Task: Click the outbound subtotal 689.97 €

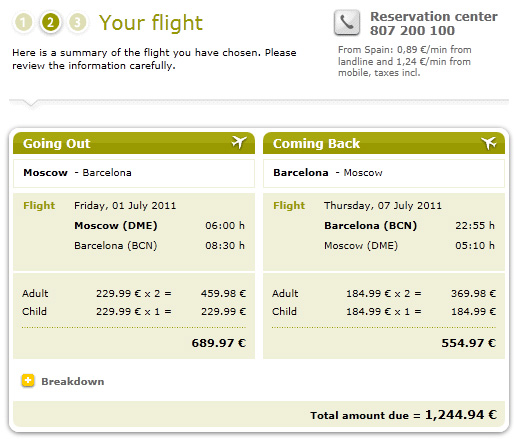Action: coord(219,343)
